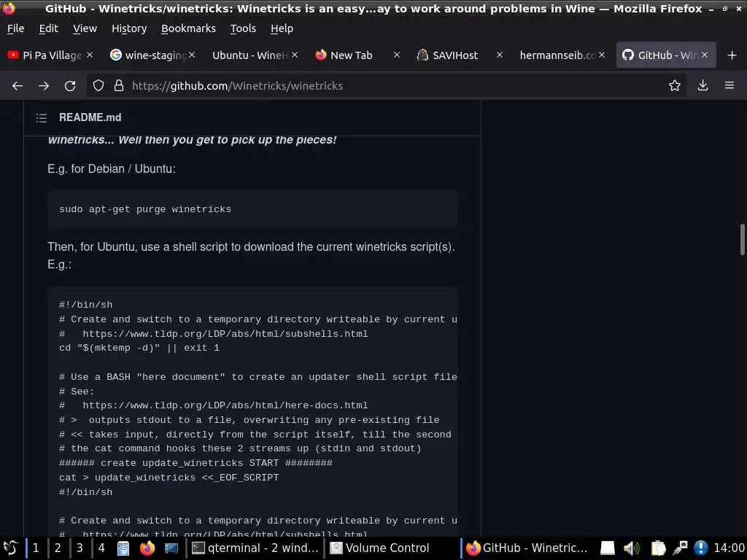Screen dimensions: 747x560
Task: Open the Firefox downloads panel
Action: point(703,86)
